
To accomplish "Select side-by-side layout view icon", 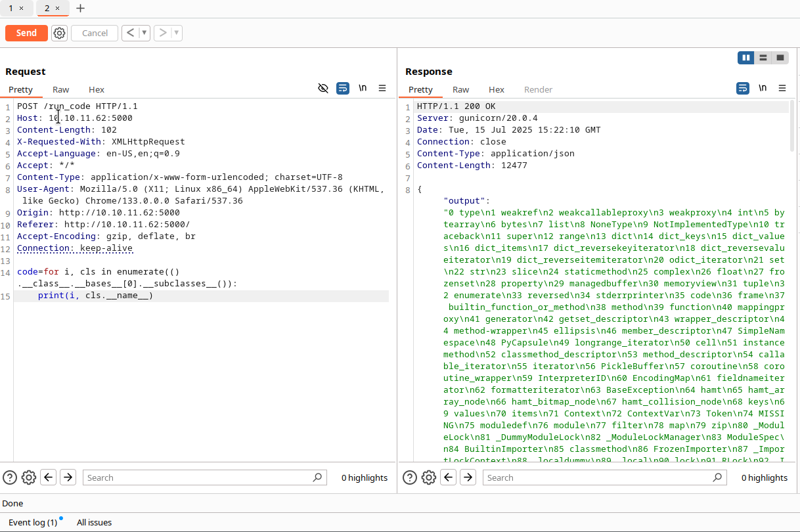I will coord(746,58).
